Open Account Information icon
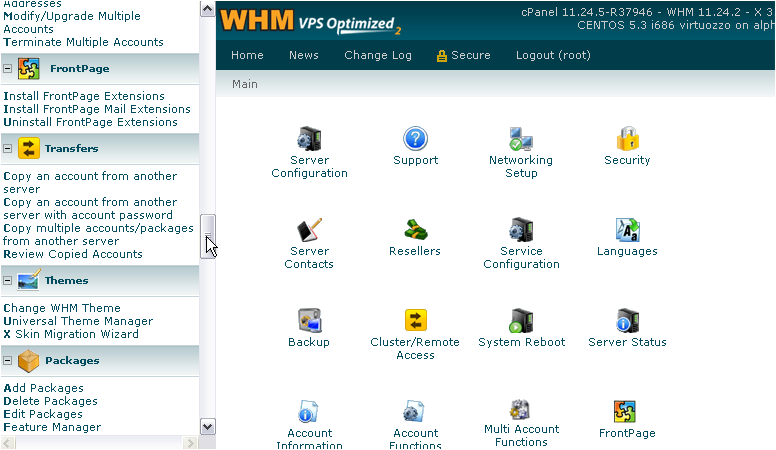776x450 pixels. coord(309,411)
